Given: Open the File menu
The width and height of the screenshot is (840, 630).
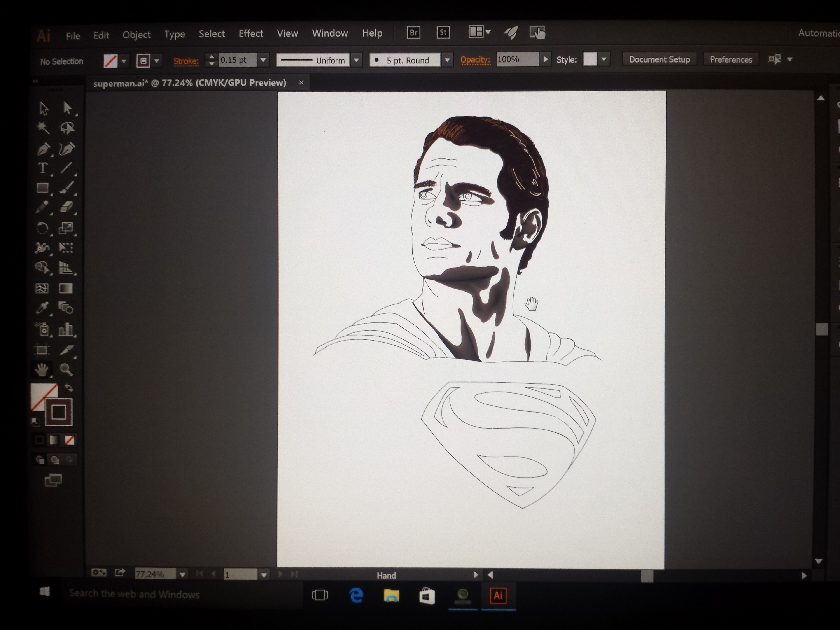Looking at the screenshot, I should coord(73,36).
